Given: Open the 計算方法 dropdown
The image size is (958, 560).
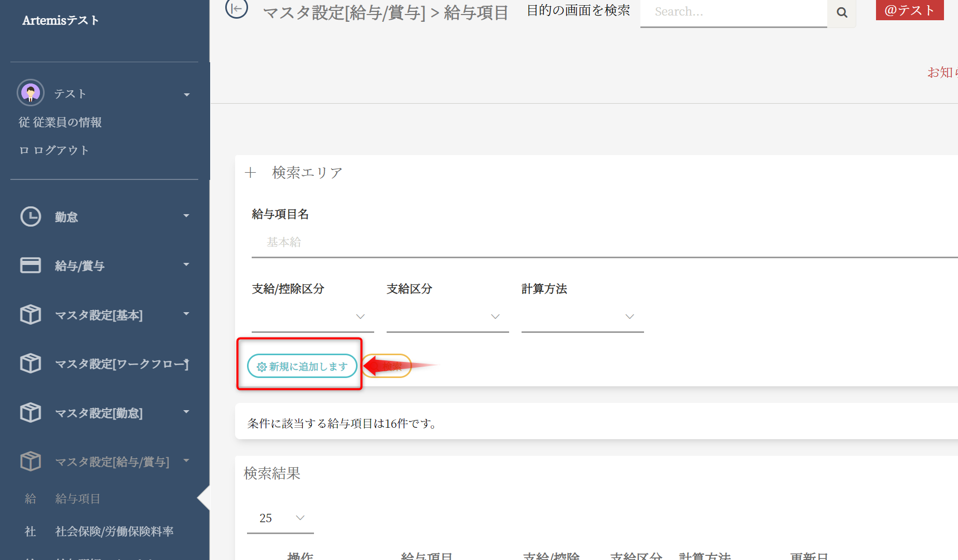Looking at the screenshot, I should 582,316.
